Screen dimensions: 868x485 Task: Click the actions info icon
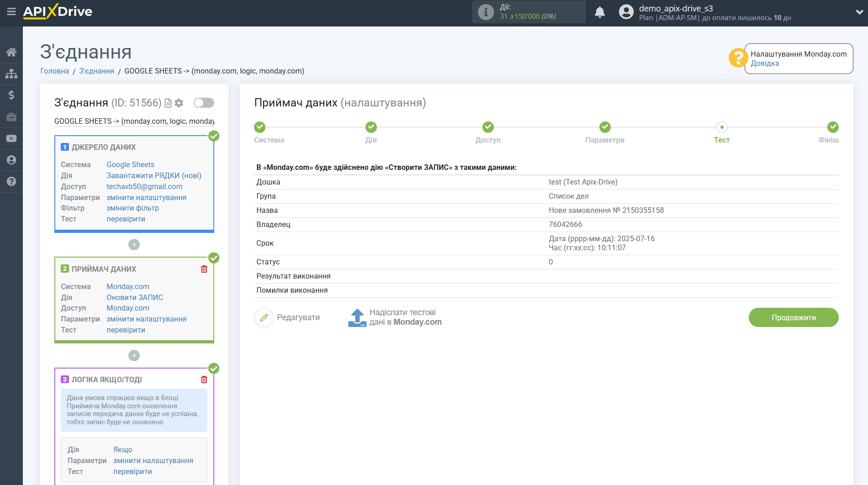point(486,12)
